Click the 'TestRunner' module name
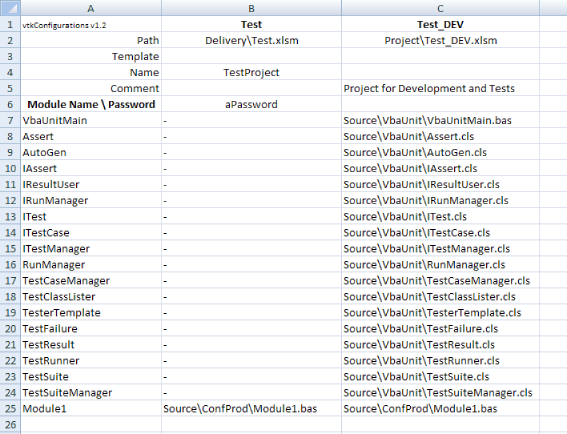 point(91,360)
